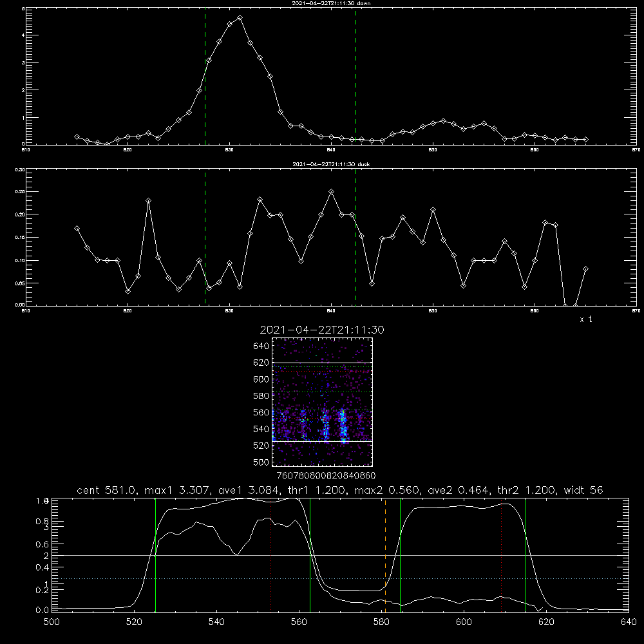
Task: Click the '500' label on heatmap y-axis
Action: point(261,462)
